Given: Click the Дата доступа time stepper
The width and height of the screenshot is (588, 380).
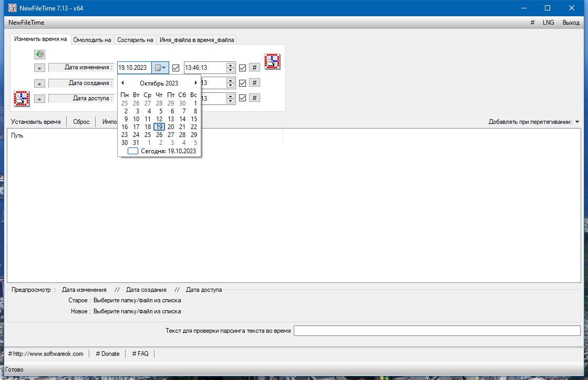Looking at the screenshot, I should [230, 99].
